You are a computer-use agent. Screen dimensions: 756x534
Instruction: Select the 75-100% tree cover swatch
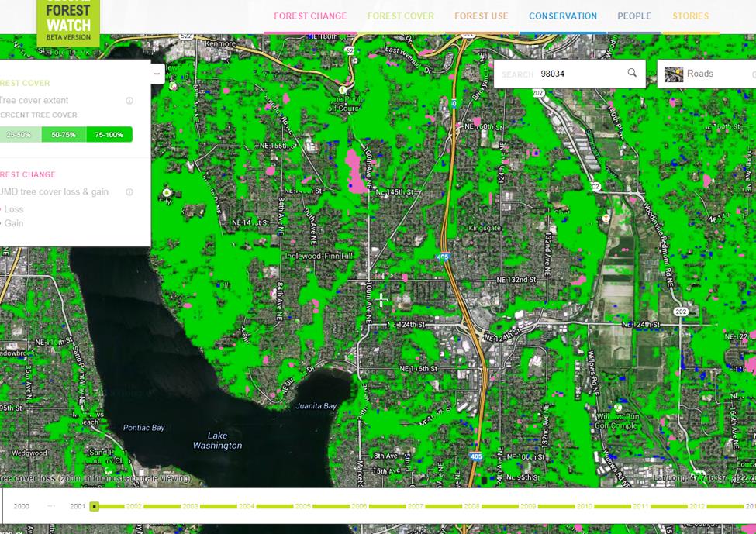[109, 134]
